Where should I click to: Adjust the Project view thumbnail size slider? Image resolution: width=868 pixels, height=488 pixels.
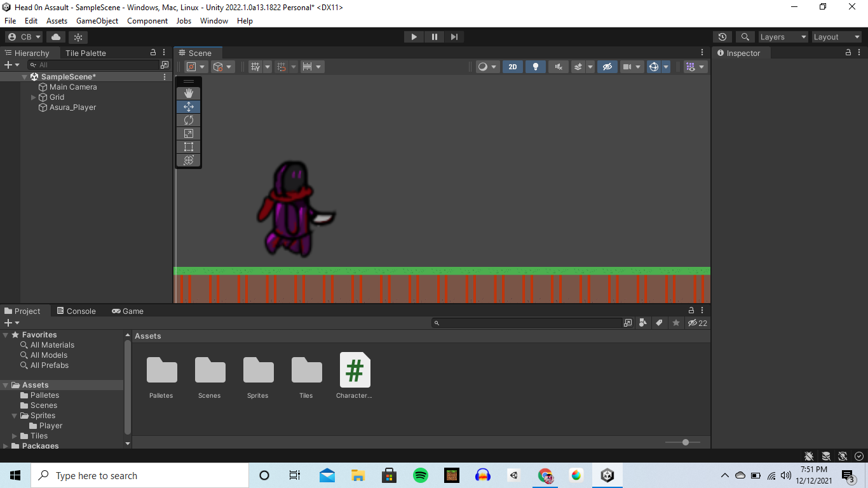click(684, 442)
